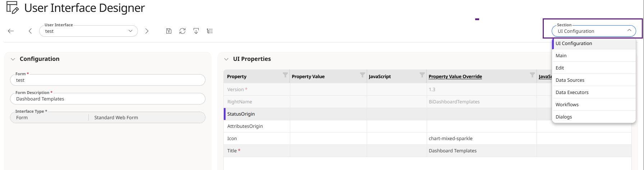Click the Property Value Override header link
The width and height of the screenshot is (644, 170).
(455, 76)
